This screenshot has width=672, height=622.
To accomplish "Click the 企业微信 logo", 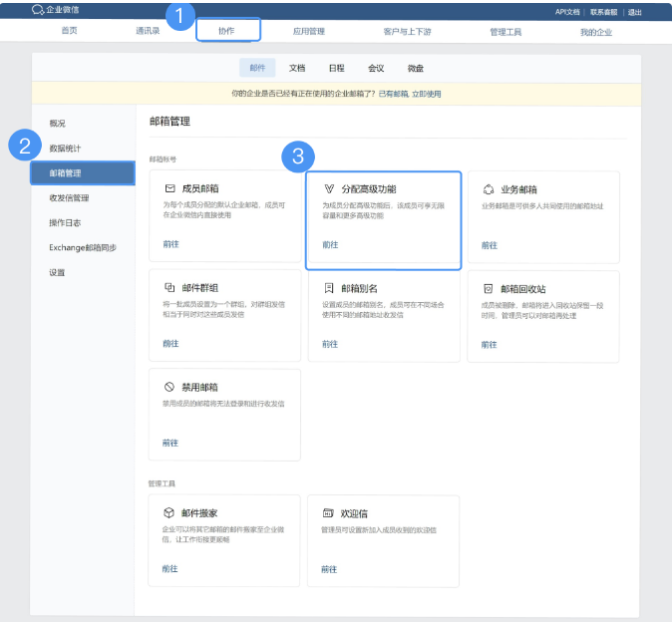I will point(58,10).
